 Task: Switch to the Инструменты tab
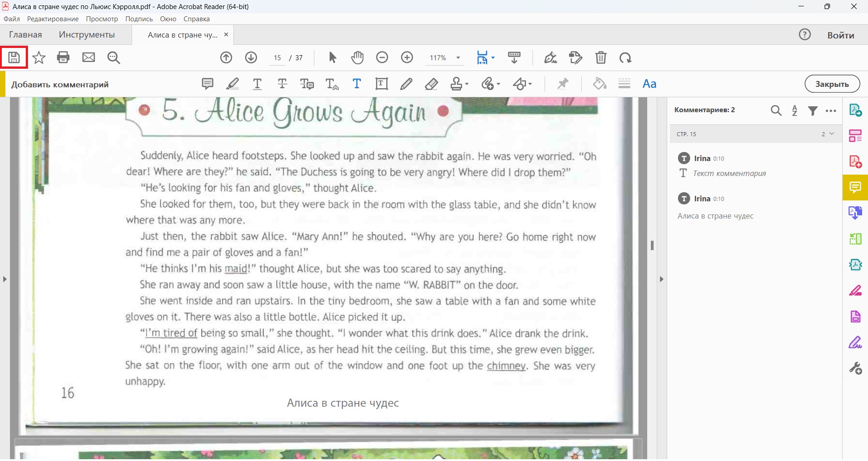87,35
